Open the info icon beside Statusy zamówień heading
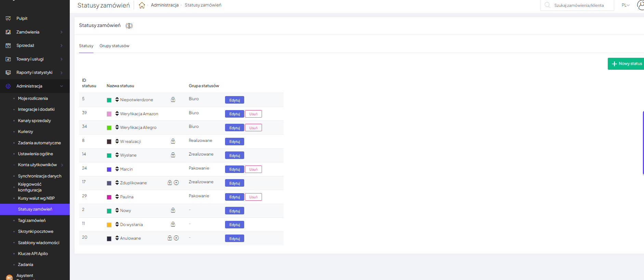Screen dimensions: 644x280 click(129, 26)
